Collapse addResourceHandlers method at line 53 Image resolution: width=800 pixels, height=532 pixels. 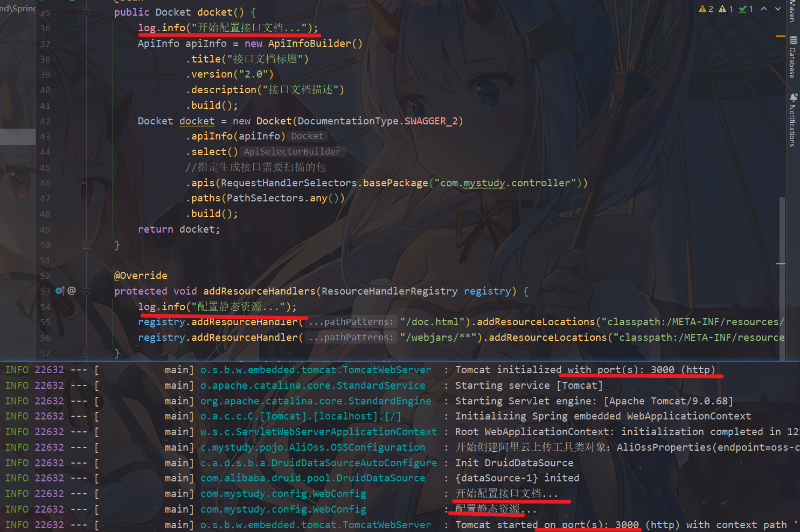coord(86,291)
